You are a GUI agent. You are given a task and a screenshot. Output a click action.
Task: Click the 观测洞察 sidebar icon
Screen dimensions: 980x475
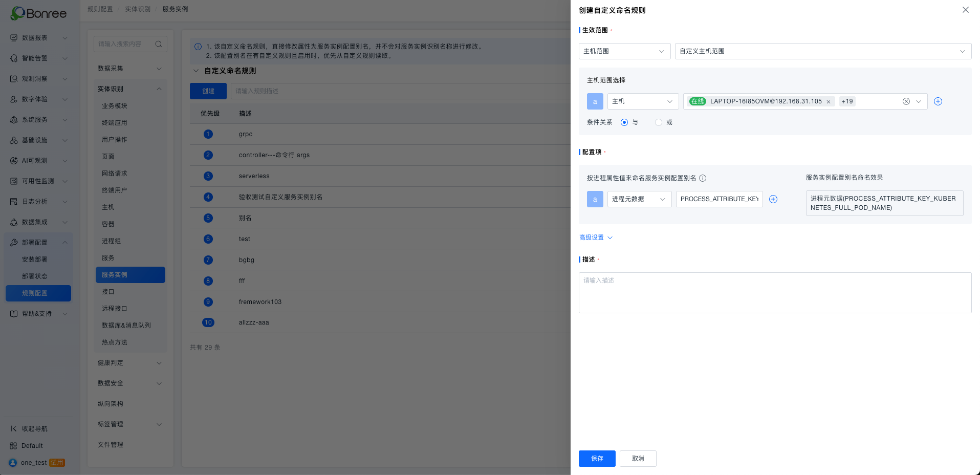tap(14, 79)
